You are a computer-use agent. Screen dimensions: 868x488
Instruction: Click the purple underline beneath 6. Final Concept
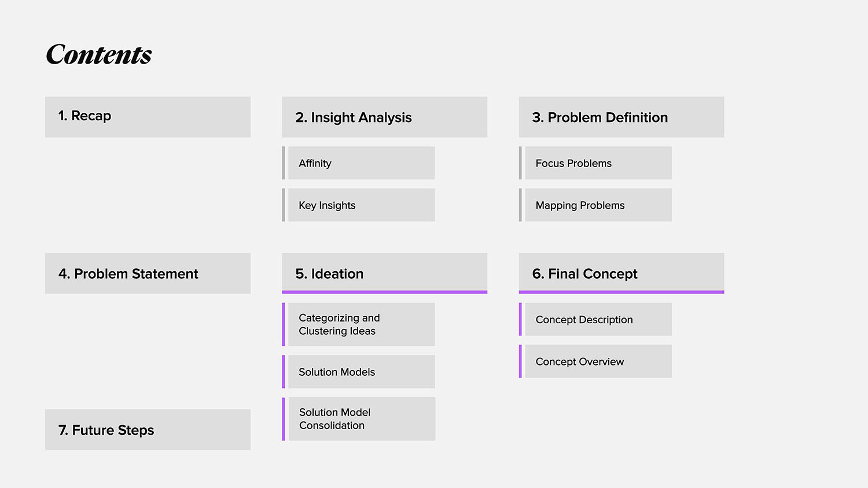tap(621, 292)
